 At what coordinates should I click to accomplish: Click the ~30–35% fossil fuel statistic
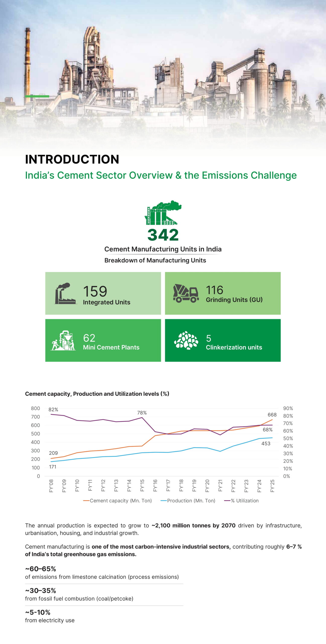41,590
